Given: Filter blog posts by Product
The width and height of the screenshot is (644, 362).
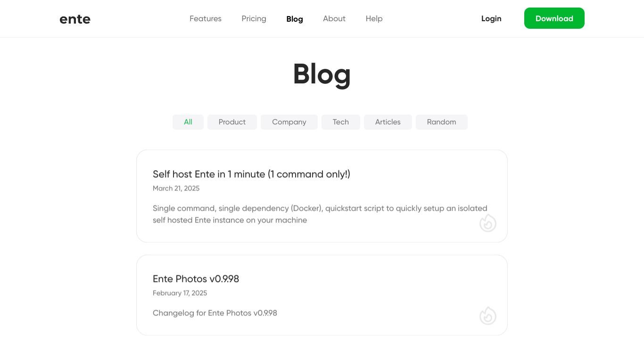Looking at the screenshot, I should (232, 122).
